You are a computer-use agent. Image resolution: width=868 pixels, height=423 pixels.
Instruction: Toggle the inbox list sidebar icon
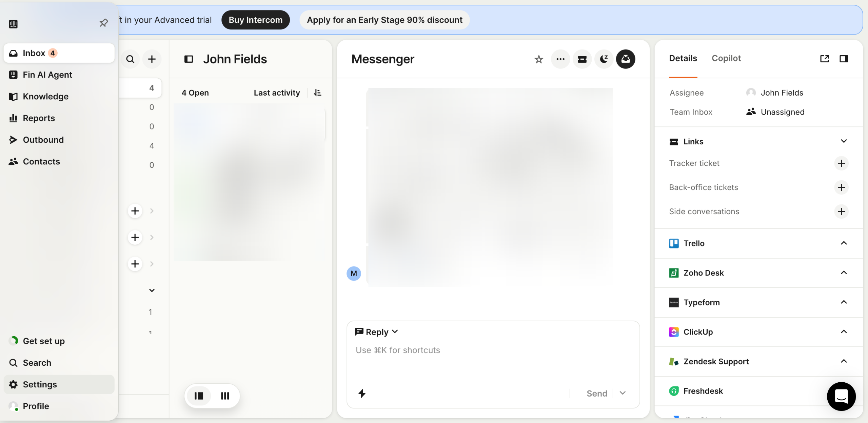click(189, 59)
